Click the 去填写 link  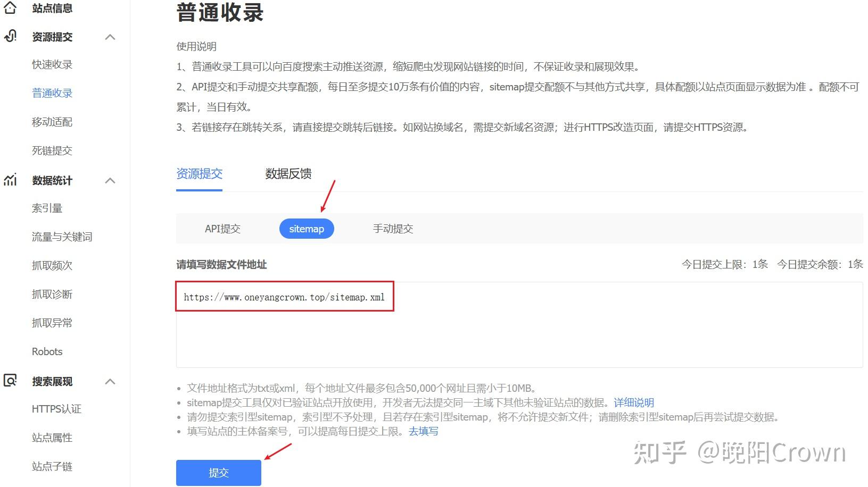423,431
